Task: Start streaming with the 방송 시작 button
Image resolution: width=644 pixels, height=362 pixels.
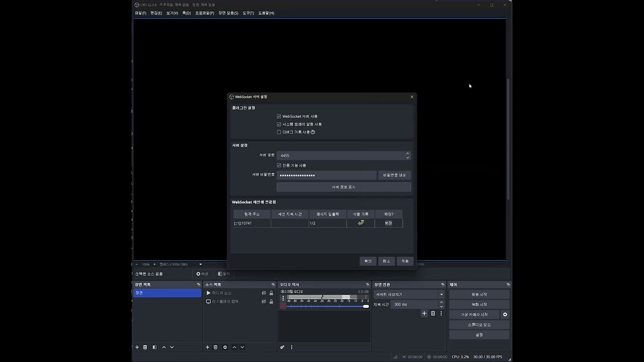Action: pos(479,295)
